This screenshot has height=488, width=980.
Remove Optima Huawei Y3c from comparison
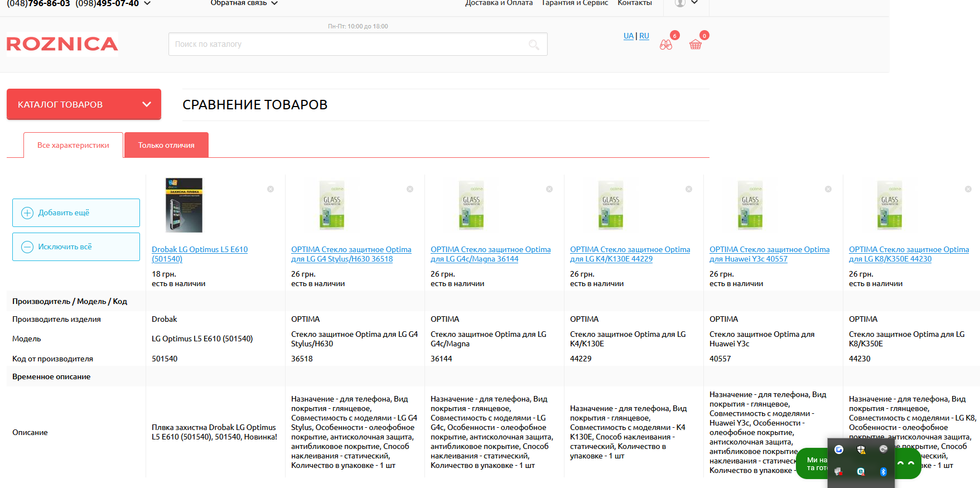pos(828,189)
